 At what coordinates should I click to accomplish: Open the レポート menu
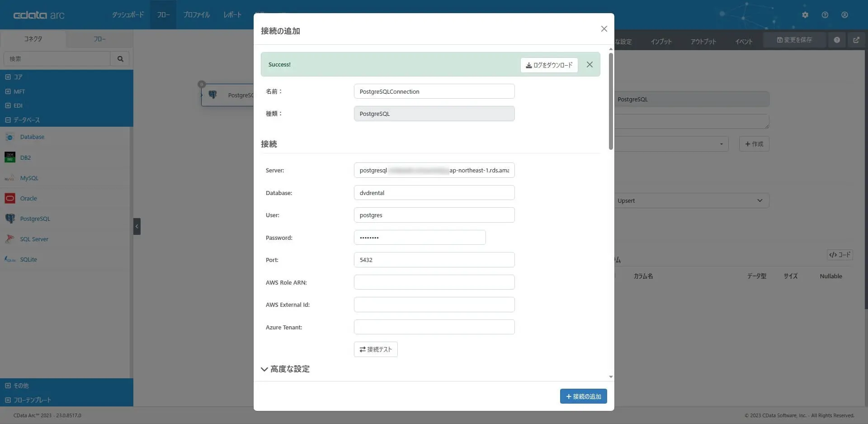[x=232, y=15]
